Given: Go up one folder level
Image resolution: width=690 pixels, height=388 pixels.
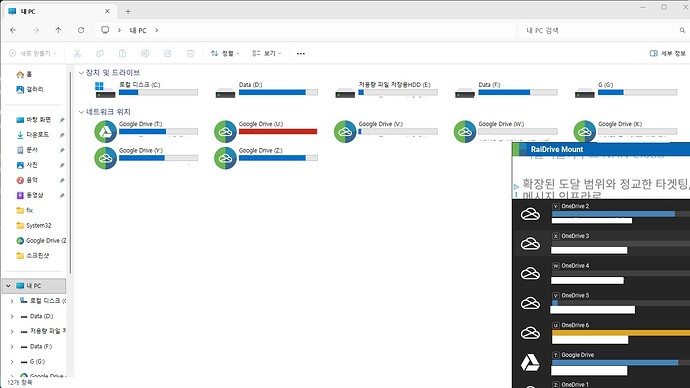Looking at the screenshot, I should click(59, 30).
